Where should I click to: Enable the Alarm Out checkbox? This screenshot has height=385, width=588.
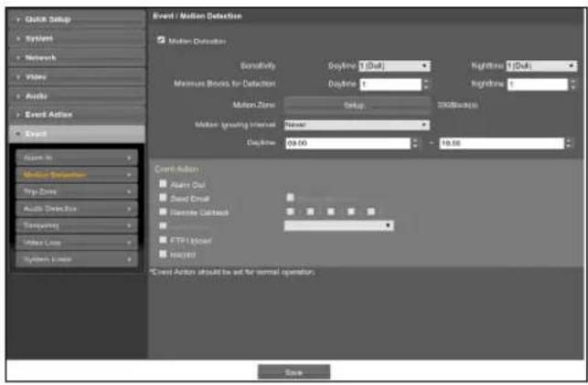coord(163,184)
